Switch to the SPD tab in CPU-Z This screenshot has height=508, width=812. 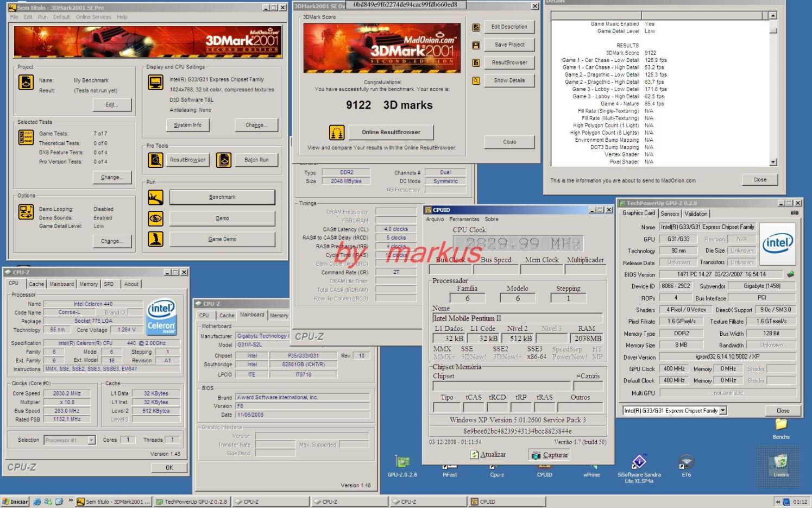[109, 284]
